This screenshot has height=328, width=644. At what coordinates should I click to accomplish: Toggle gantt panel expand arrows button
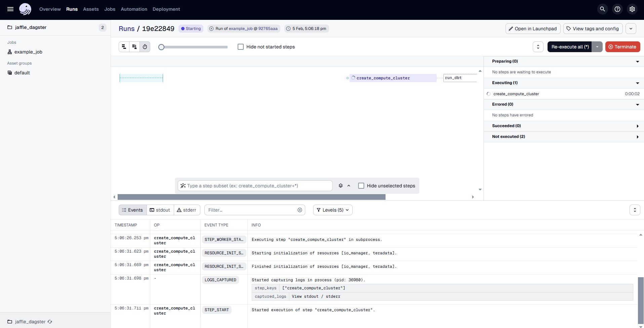tap(538, 47)
